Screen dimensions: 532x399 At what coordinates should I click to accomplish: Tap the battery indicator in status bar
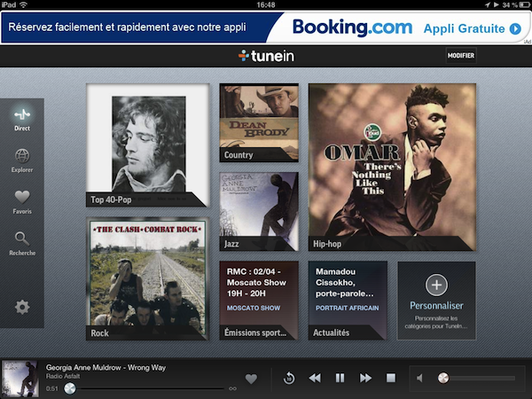click(x=525, y=4)
